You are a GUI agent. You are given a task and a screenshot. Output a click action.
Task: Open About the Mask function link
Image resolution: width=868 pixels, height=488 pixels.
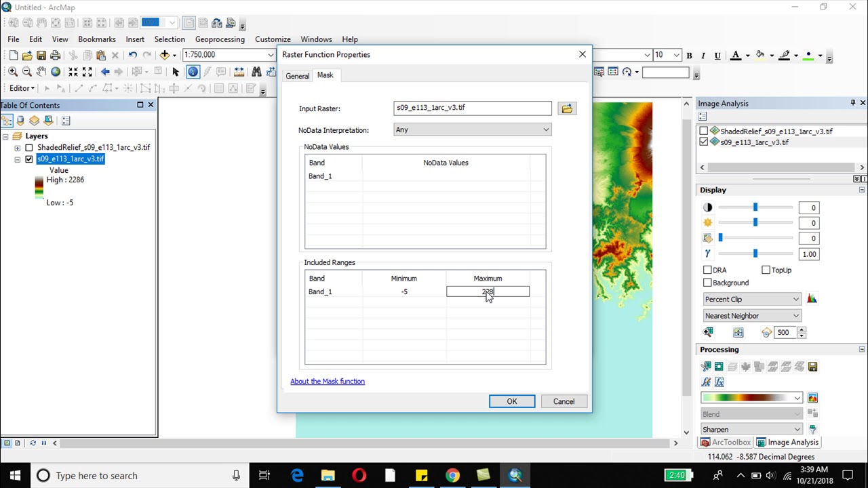pos(328,382)
